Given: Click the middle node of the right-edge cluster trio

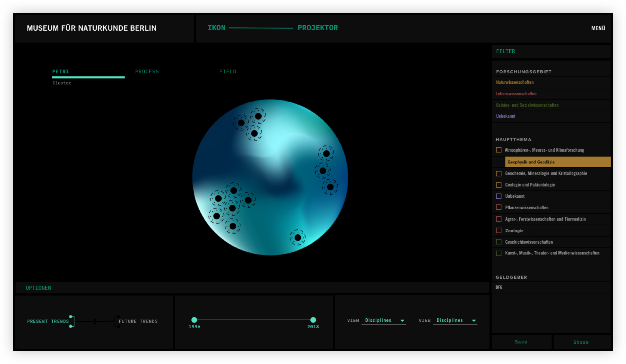Looking at the screenshot, I should 323,171.
